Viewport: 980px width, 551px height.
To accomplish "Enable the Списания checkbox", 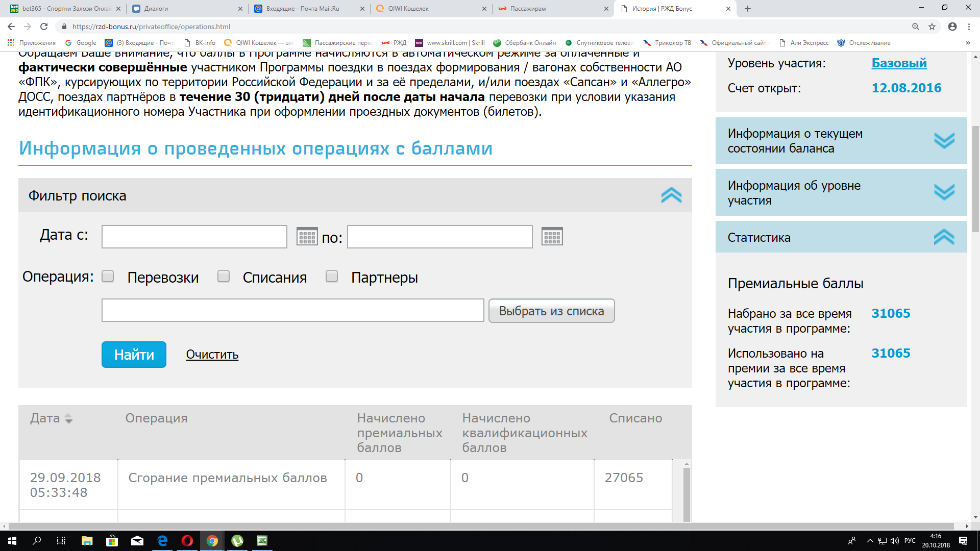I will (x=224, y=277).
